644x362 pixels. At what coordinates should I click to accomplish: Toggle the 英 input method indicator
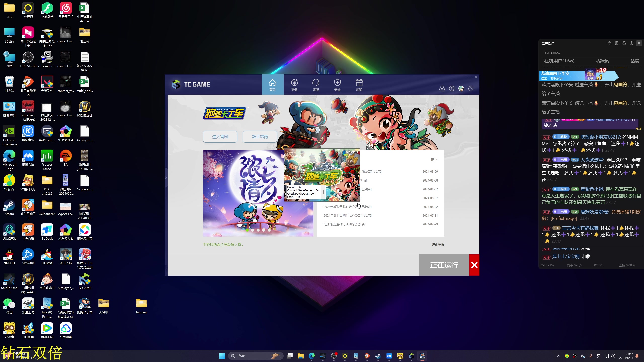pos(599,356)
